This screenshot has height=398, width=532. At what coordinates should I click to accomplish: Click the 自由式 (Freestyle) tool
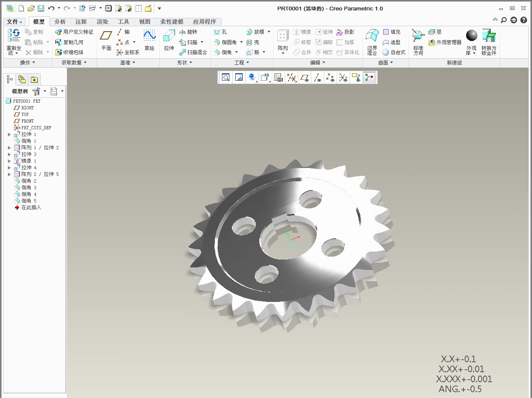point(394,52)
